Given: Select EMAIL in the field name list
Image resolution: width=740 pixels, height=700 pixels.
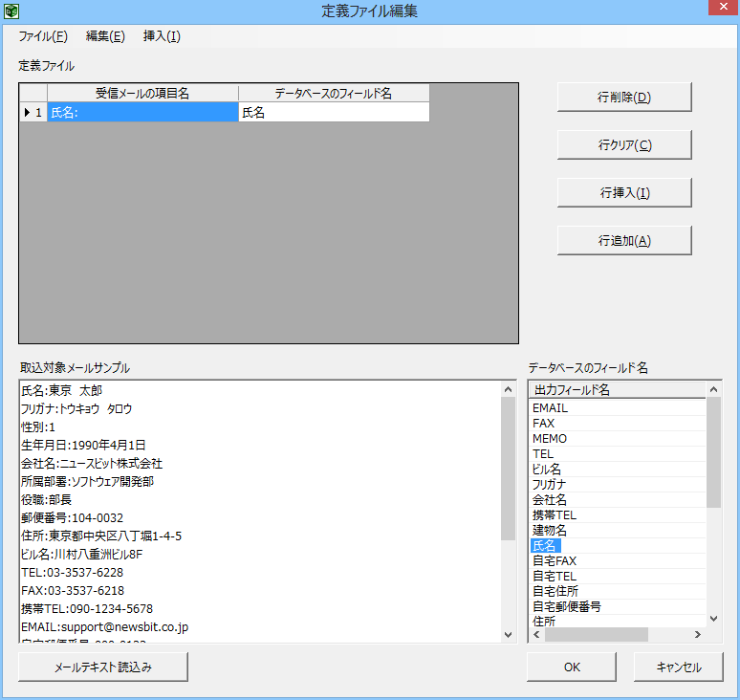Looking at the screenshot, I should (x=550, y=408).
